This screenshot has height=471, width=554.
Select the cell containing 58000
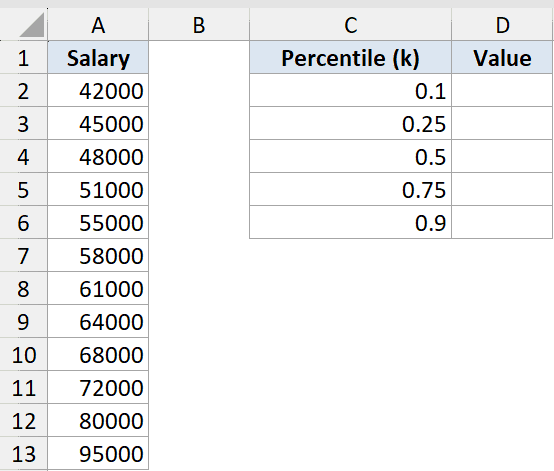pos(98,255)
